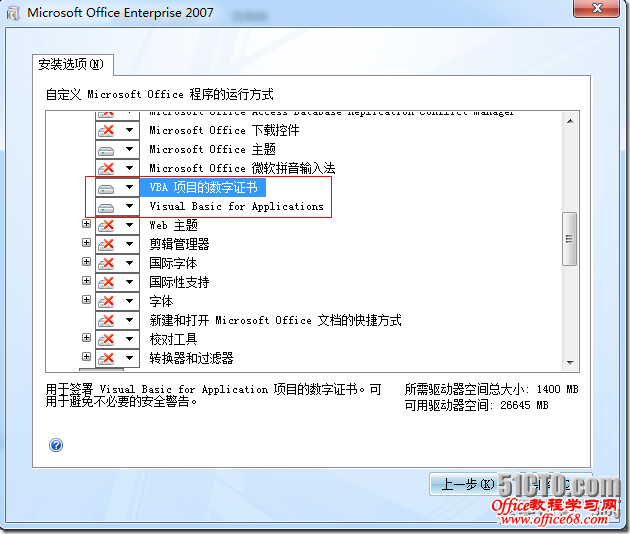
Task: Click the Office installer icon in title bar
Action: 13,13
